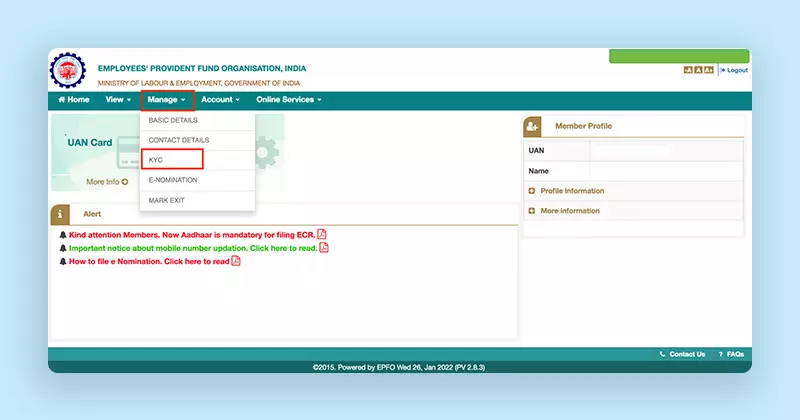Screen dimensions: 800x420
Task: Decrease font size with A- icon
Action: (687, 70)
